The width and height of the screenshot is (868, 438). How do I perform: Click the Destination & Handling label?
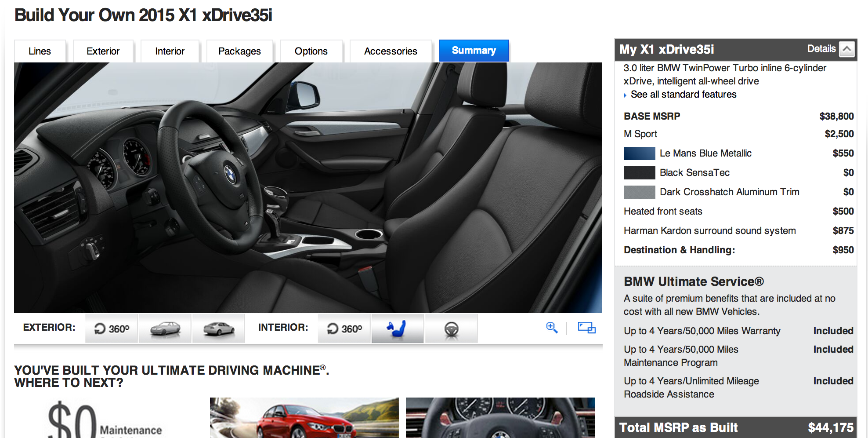[679, 250]
